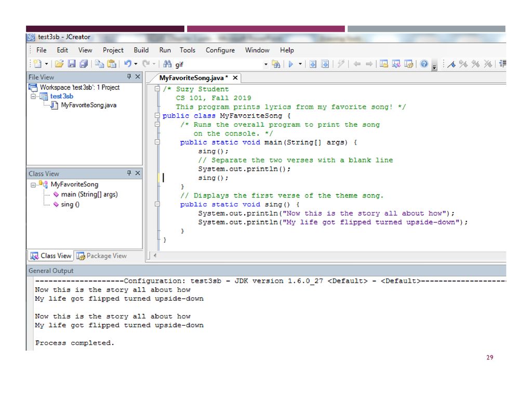Collapse the sing method code fold
The image size is (532, 399).
tap(157, 204)
